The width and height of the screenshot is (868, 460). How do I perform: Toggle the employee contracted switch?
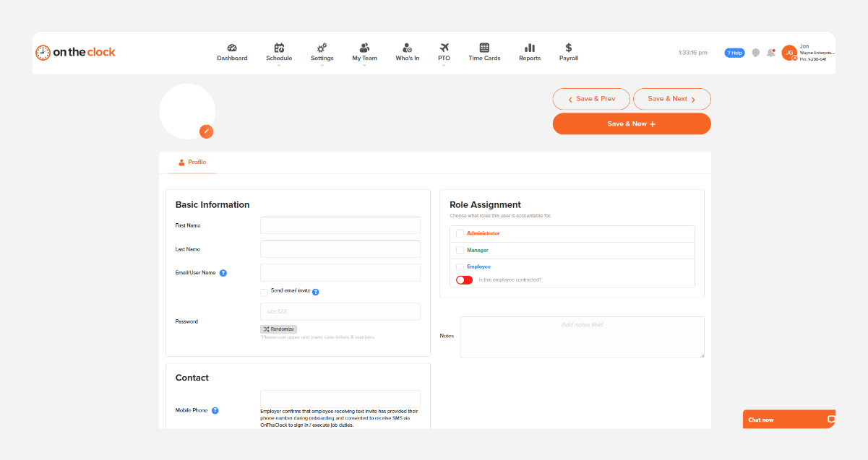(464, 279)
